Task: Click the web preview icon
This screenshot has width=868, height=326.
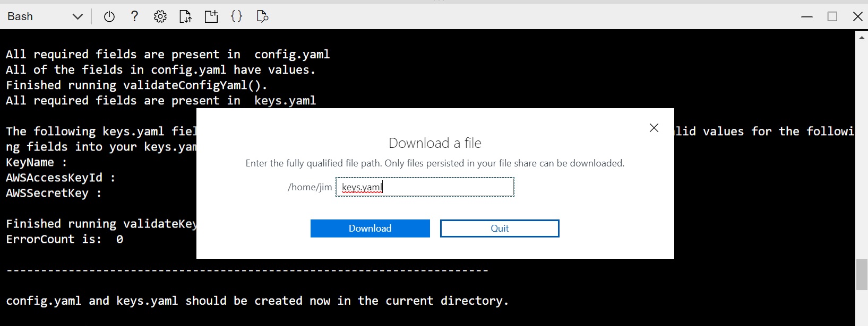Action: pos(262,16)
